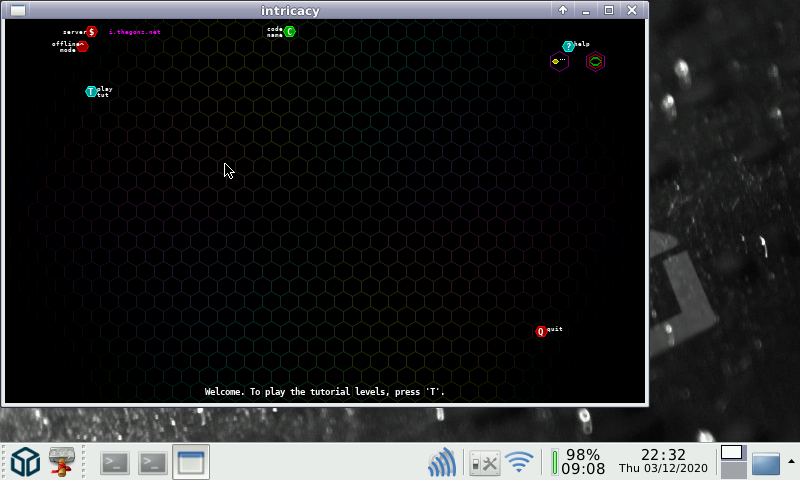Click the red server '$' hexagon
This screenshot has height=480, width=800.
pos(91,32)
